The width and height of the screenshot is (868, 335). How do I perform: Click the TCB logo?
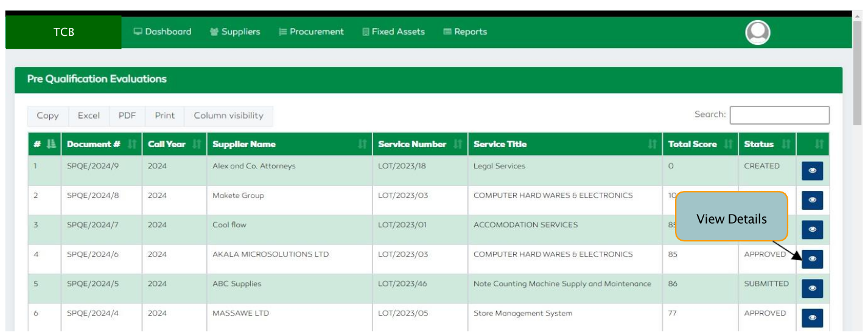coord(63,32)
